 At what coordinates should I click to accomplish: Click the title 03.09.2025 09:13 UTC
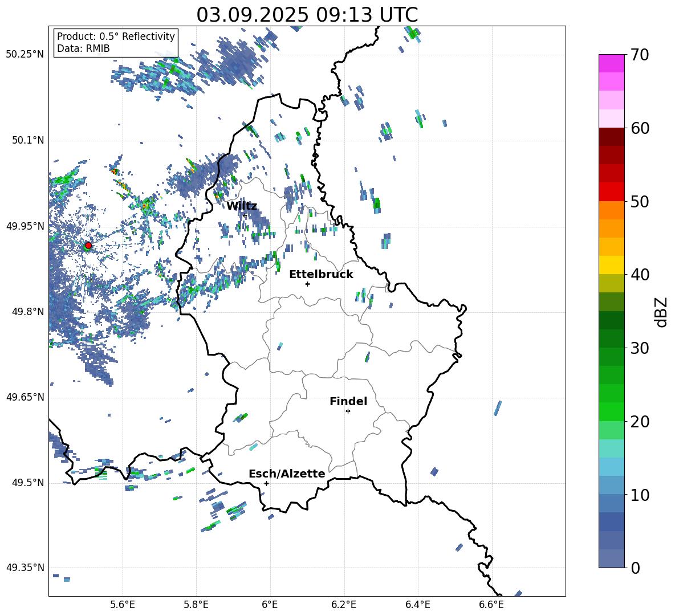(x=307, y=15)
